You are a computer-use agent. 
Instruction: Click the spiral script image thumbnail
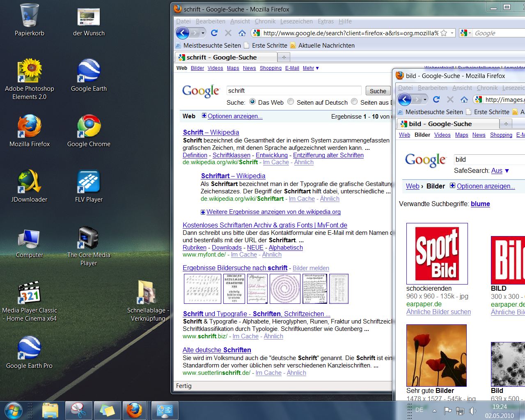[x=285, y=289]
